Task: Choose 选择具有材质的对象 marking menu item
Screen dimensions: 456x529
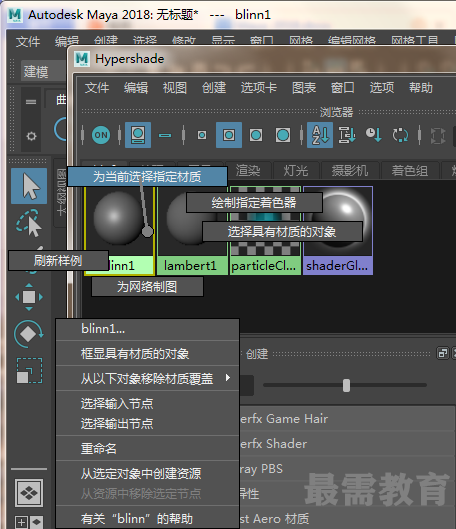Action: [282, 231]
